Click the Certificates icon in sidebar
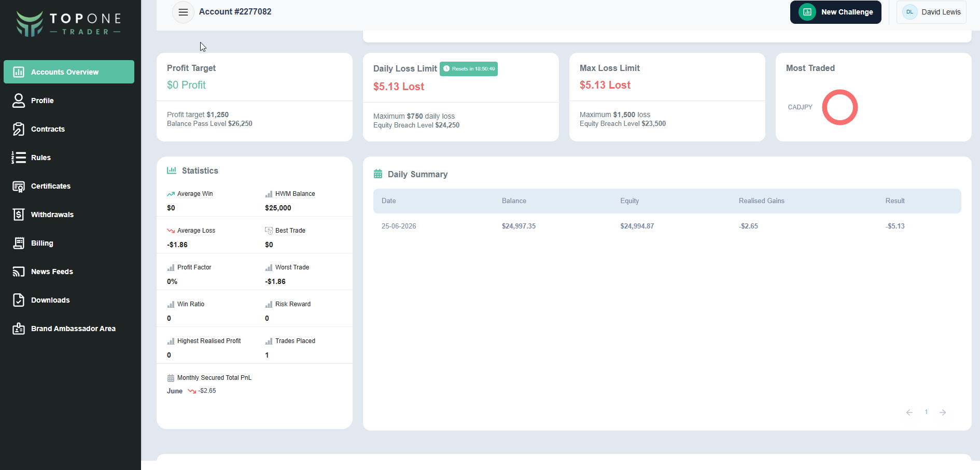The height and width of the screenshot is (470, 980). coord(19,186)
